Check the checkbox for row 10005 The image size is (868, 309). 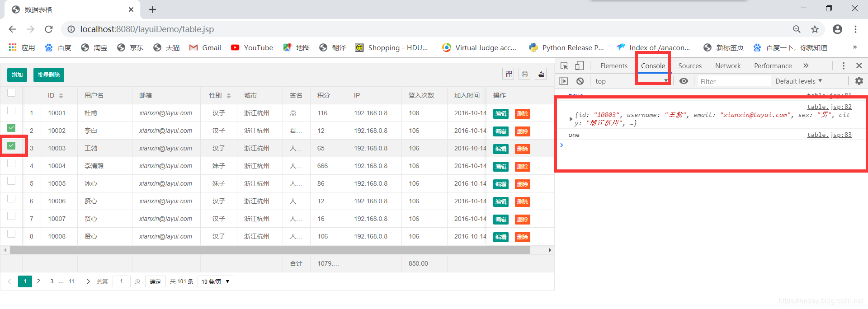[11, 181]
